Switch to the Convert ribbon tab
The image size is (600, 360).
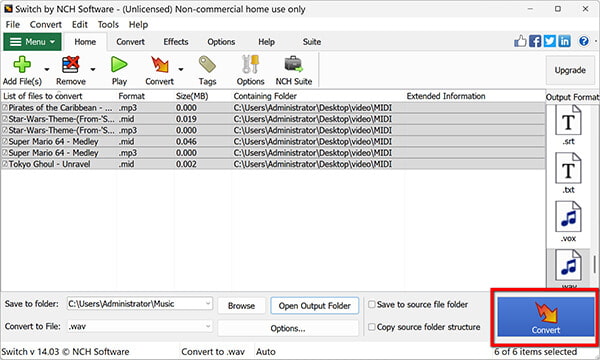tap(130, 42)
